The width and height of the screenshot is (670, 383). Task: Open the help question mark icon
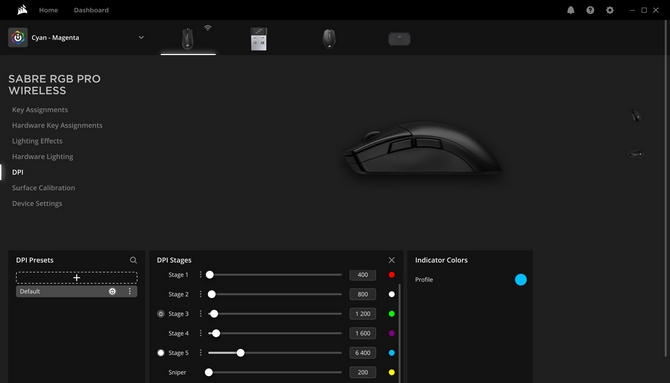click(590, 10)
